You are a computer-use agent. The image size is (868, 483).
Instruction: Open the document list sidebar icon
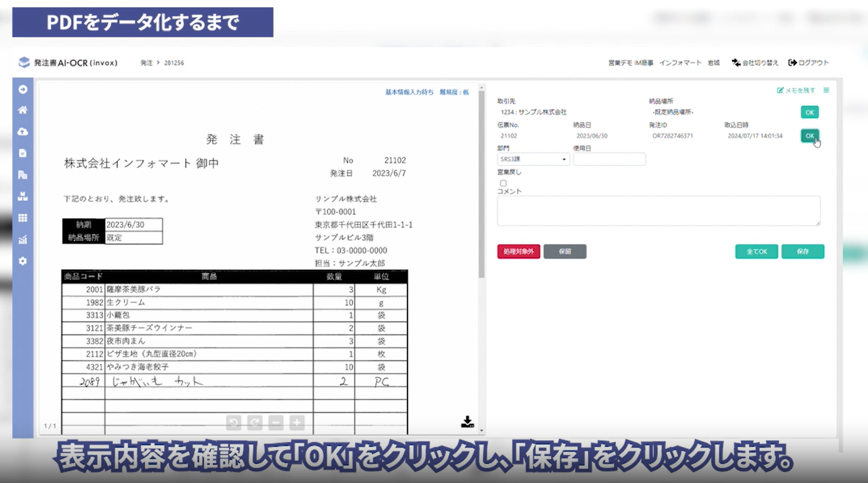point(23,153)
